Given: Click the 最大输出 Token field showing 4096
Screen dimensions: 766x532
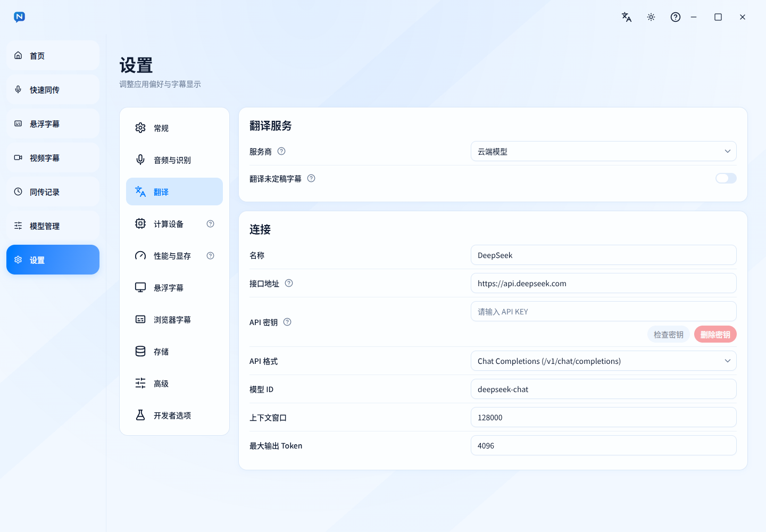Looking at the screenshot, I should (604, 445).
